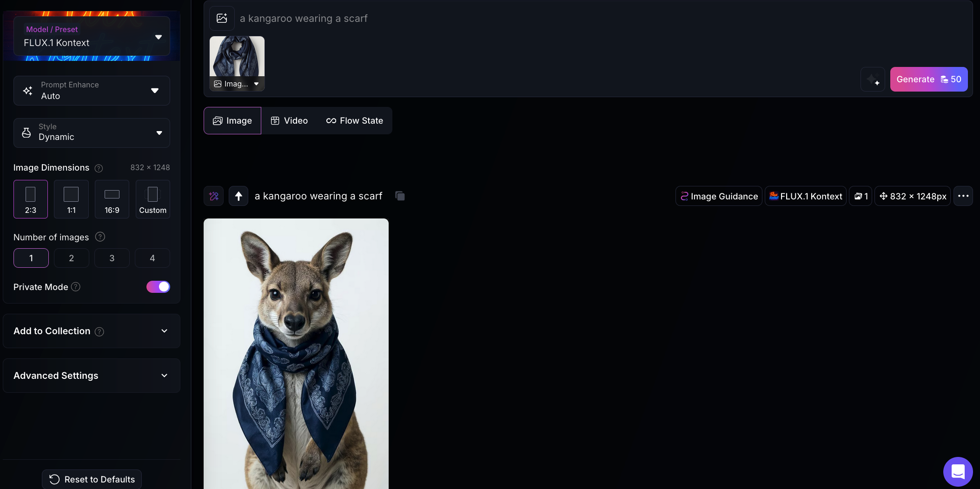Click the add image icon in prompt box
The image size is (980, 489).
tap(222, 18)
